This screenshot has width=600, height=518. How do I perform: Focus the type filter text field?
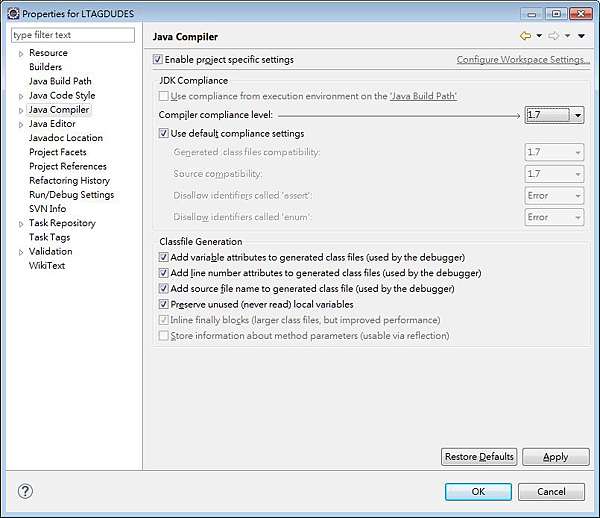coord(73,35)
